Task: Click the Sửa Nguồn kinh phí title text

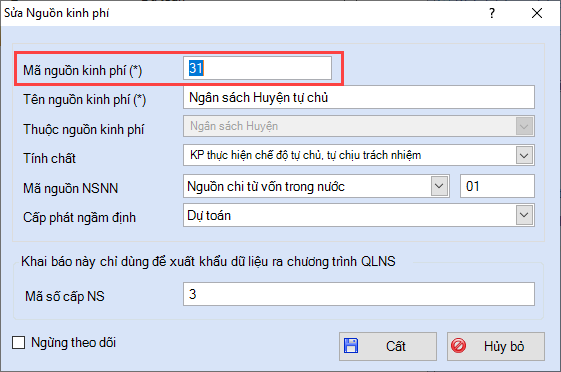Action: 57,13
